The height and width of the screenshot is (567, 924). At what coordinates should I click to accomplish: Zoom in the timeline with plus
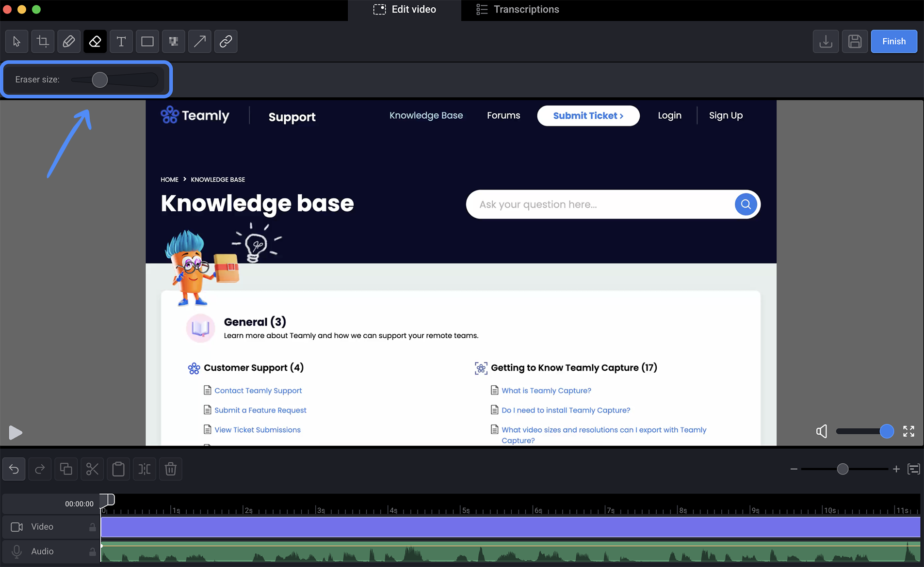tap(896, 469)
